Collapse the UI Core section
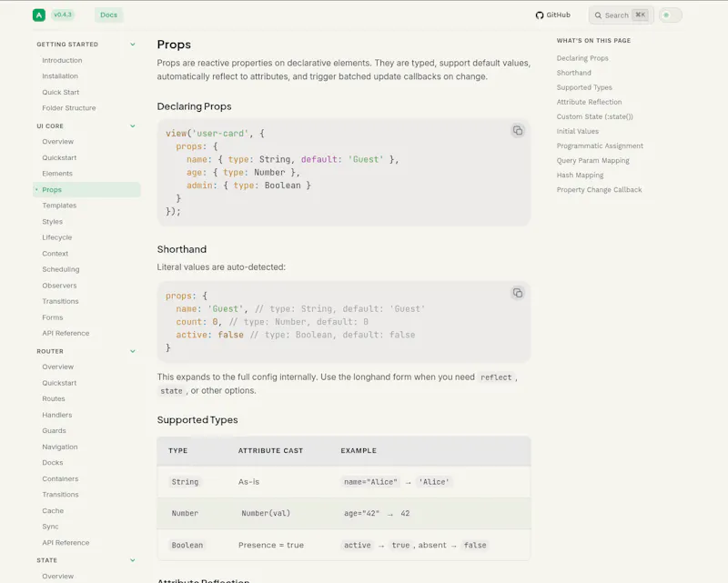Screen dimensions: 728x583 [x=132, y=126]
